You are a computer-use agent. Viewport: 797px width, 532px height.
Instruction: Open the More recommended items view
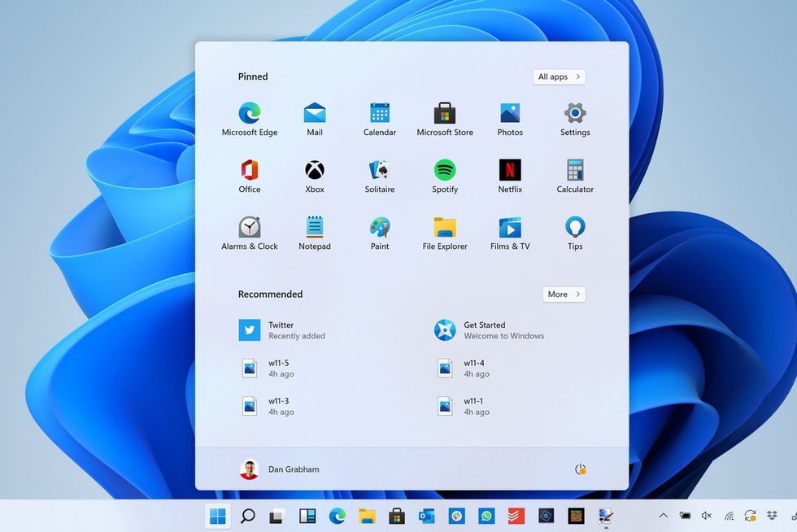coord(564,294)
